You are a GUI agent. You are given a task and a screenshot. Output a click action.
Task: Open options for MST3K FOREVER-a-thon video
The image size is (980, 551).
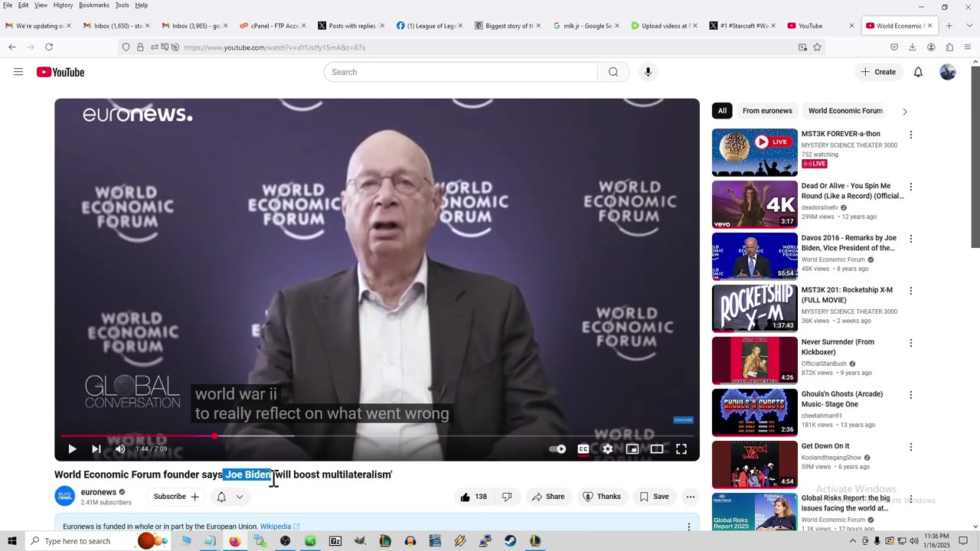(911, 135)
